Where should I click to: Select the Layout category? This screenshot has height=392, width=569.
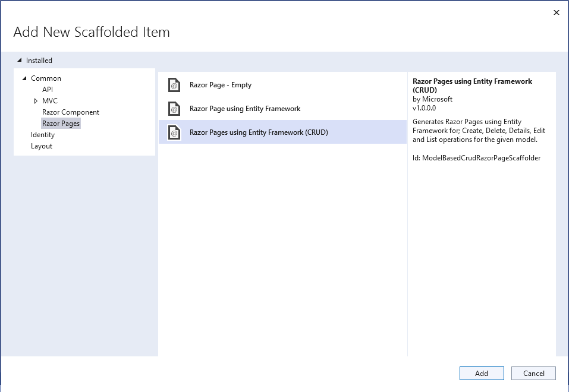click(x=41, y=146)
